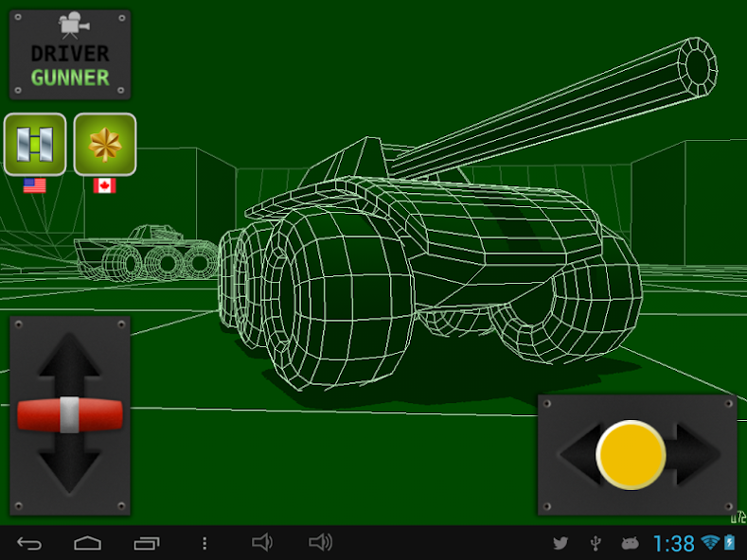The height and width of the screenshot is (560, 747).
Task: Open the three-dot overflow menu
Action: click(205, 543)
